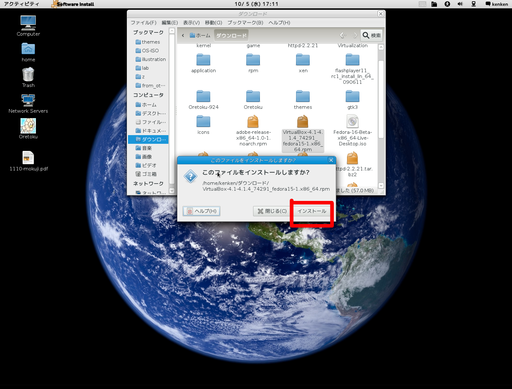
Task: Open the Help menu in the file manager
Action: point(279,23)
